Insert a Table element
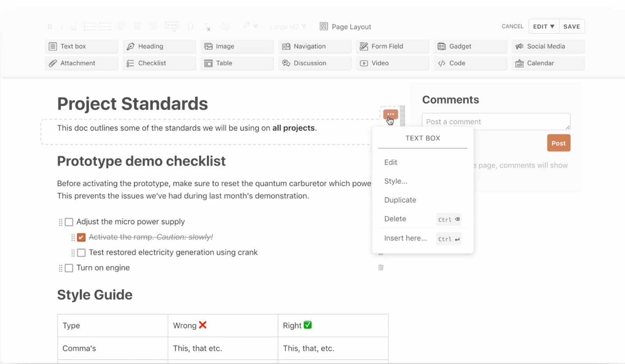 point(237,63)
